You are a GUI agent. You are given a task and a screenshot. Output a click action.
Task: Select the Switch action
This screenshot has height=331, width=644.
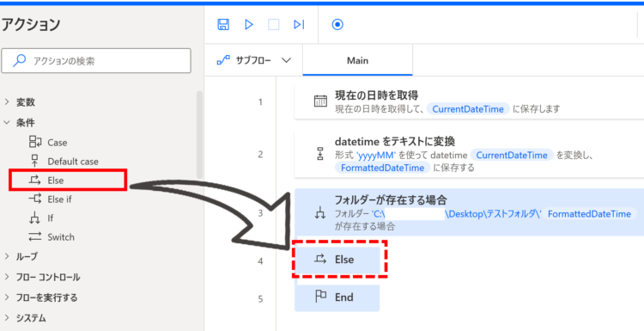coord(61,237)
